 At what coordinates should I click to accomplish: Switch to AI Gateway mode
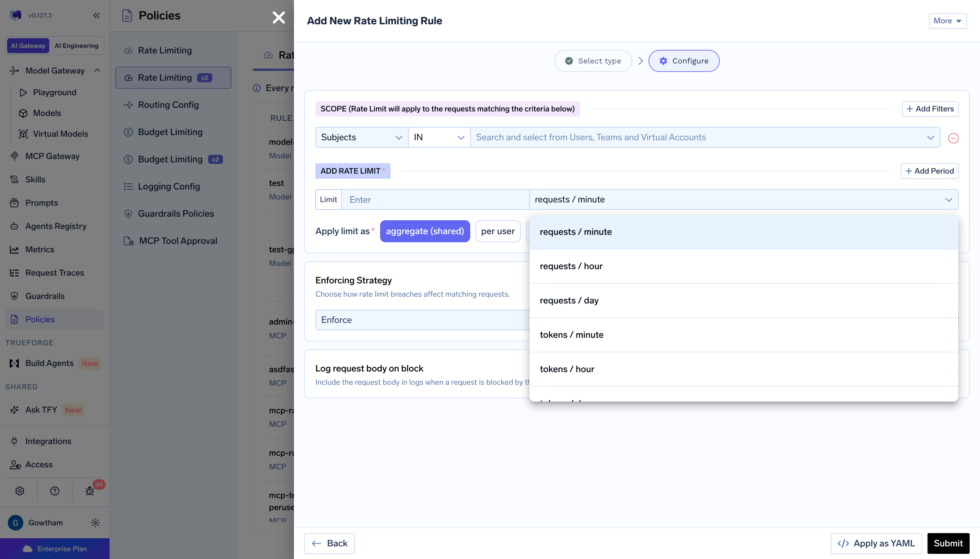pyautogui.click(x=28, y=46)
